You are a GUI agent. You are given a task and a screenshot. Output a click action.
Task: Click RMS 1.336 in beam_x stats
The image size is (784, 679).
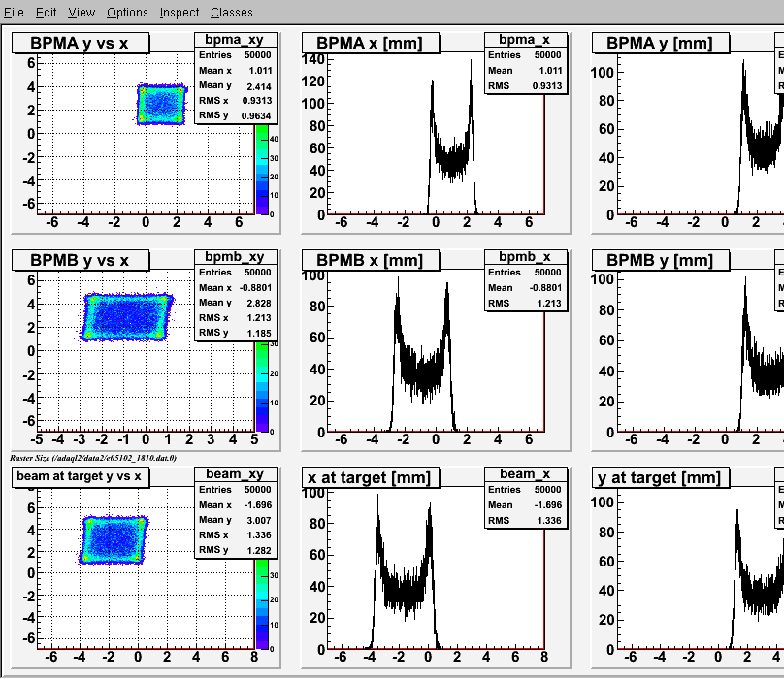click(525, 521)
